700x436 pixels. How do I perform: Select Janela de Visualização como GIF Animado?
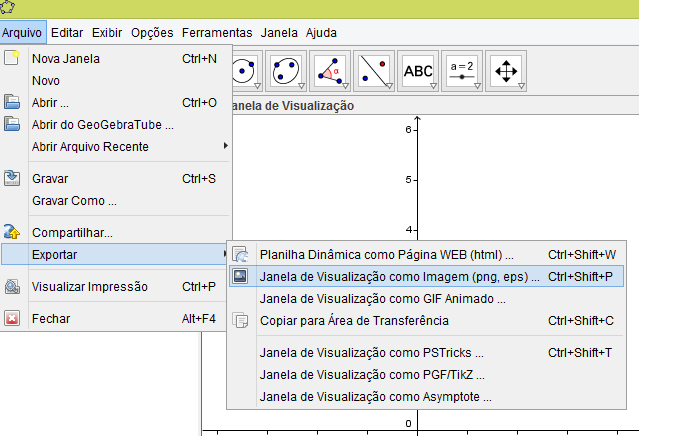click(x=382, y=298)
